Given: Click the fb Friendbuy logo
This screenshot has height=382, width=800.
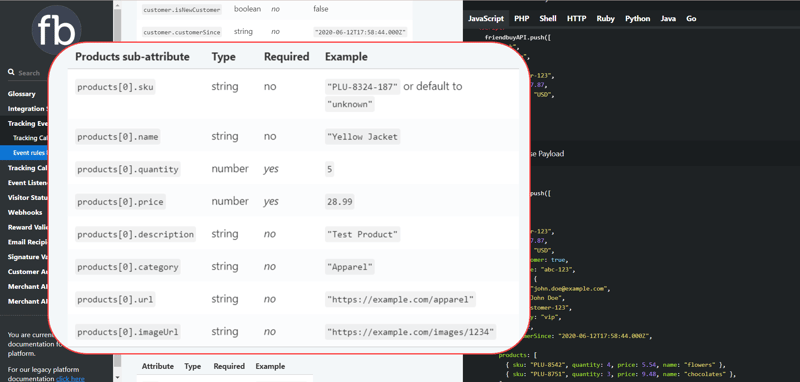Looking at the screenshot, I should click(x=56, y=30).
